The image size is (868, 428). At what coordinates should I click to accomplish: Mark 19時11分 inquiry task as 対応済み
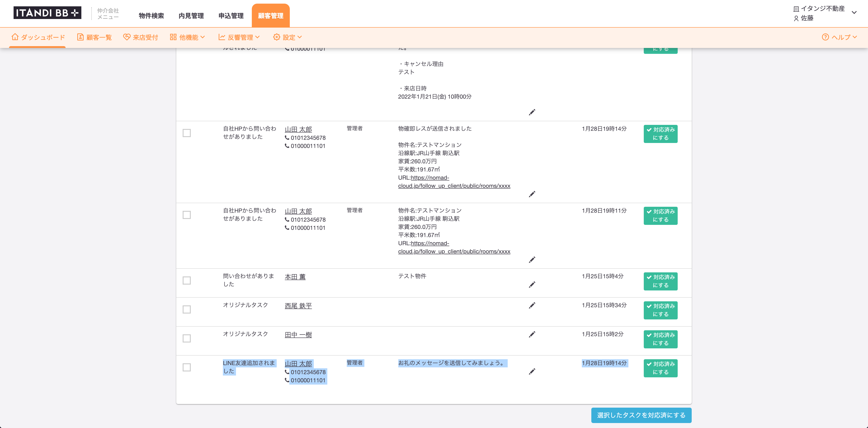coord(660,216)
